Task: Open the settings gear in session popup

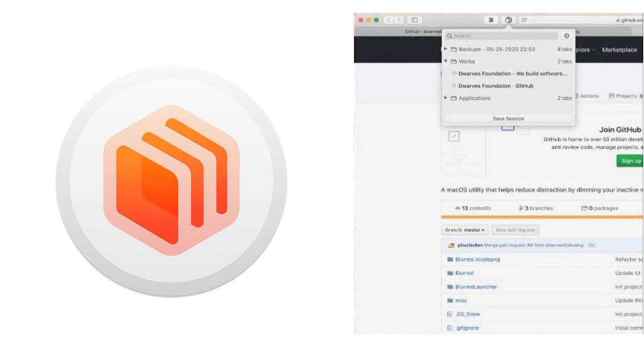Action: coord(567,36)
